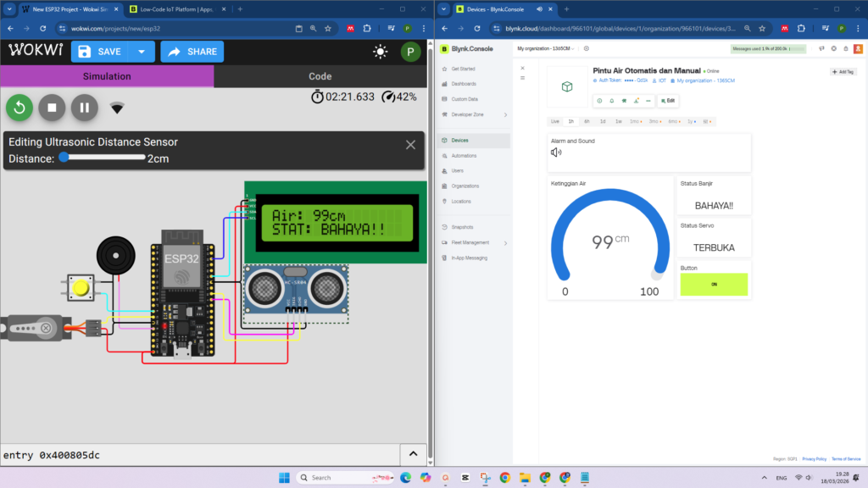868x488 pixels.
Task: Select the ESP32 board in the circuit
Action: click(x=182, y=293)
